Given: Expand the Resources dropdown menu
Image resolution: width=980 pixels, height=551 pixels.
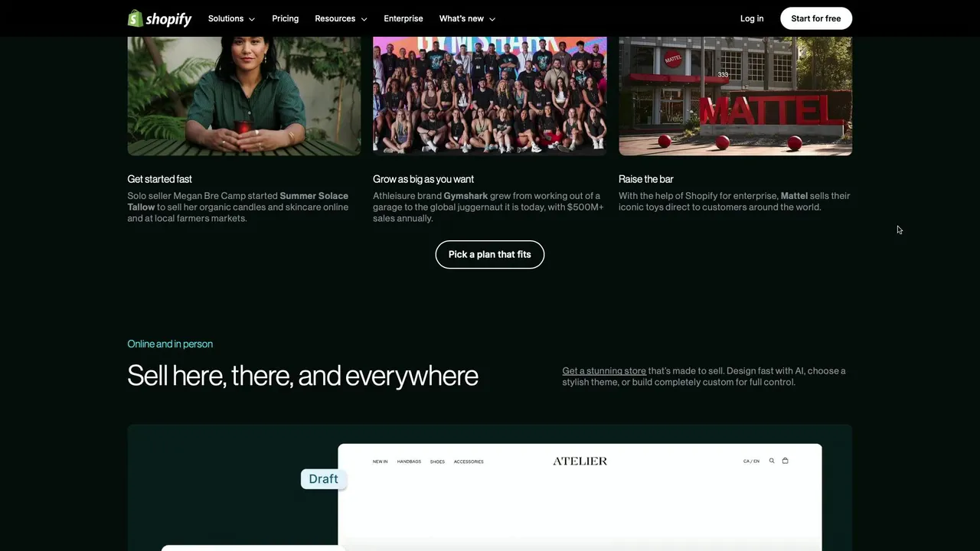Looking at the screenshot, I should (x=341, y=18).
